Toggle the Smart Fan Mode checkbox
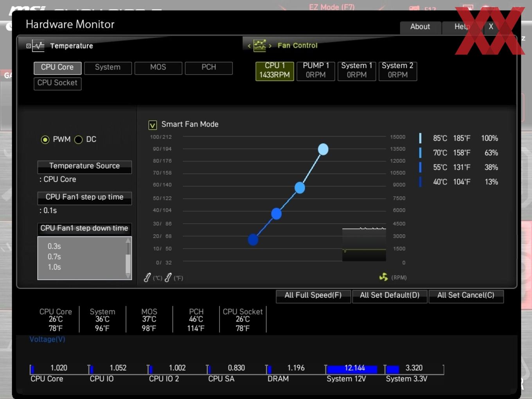Image resolution: width=532 pixels, height=399 pixels. click(153, 125)
